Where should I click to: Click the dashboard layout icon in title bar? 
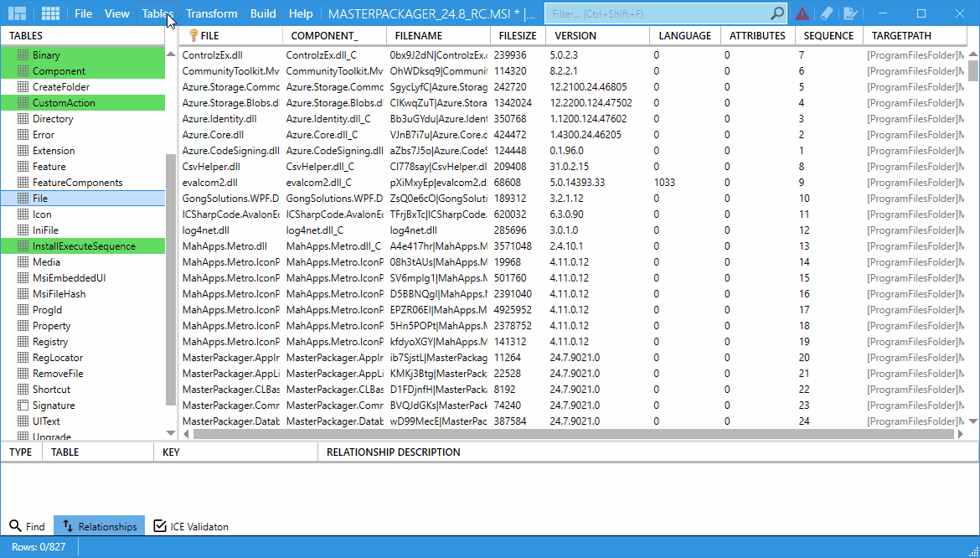16,13
